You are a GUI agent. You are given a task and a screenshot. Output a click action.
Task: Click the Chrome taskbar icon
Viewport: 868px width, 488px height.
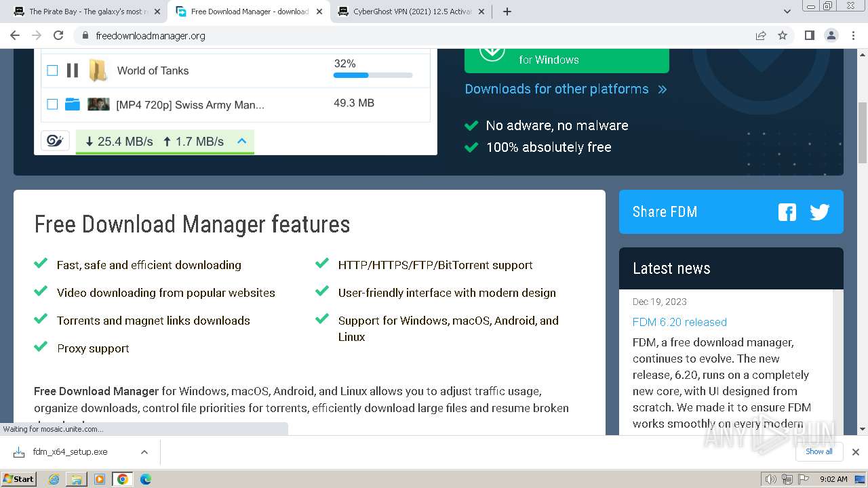(123, 479)
